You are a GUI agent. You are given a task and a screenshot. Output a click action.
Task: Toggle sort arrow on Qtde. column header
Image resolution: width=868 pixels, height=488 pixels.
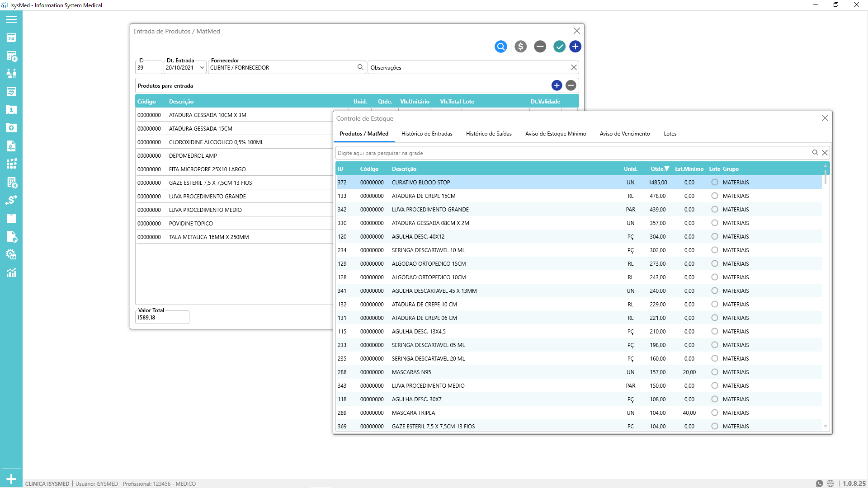[x=666, y=169]
